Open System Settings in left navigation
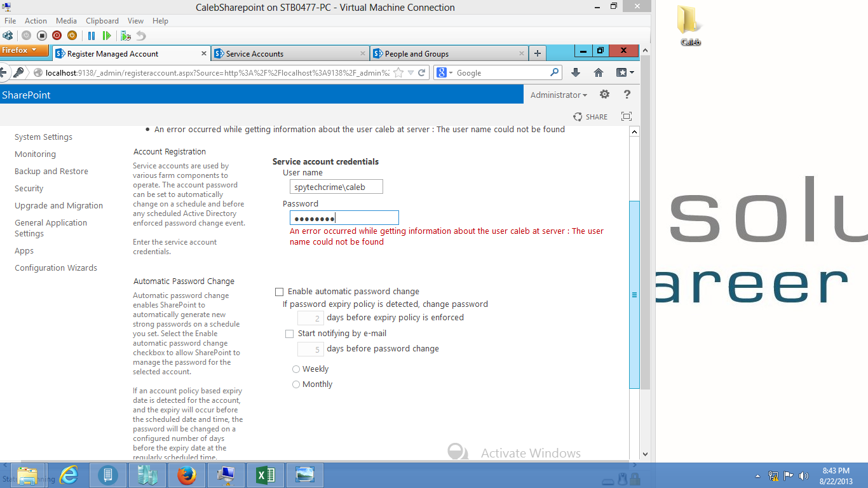This screenshot has height=488, width=868. (x=43, y=137)
